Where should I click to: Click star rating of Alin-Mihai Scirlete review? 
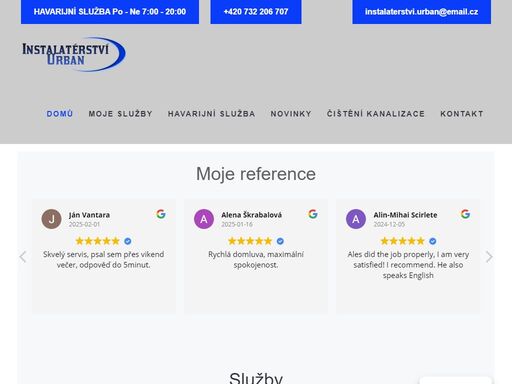click(402, 241)
